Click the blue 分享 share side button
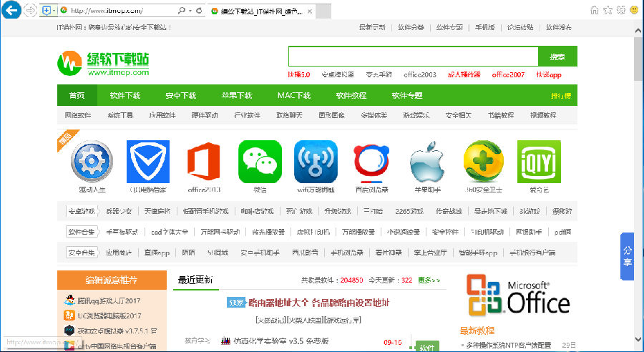The width and height of the screenshot is (644, 352). coord(627,256)
